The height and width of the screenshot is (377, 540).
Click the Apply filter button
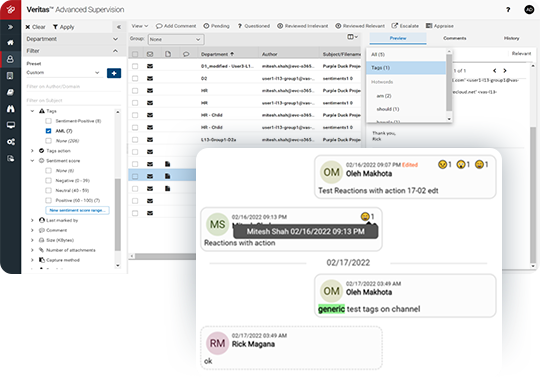(x=63, y=27)
